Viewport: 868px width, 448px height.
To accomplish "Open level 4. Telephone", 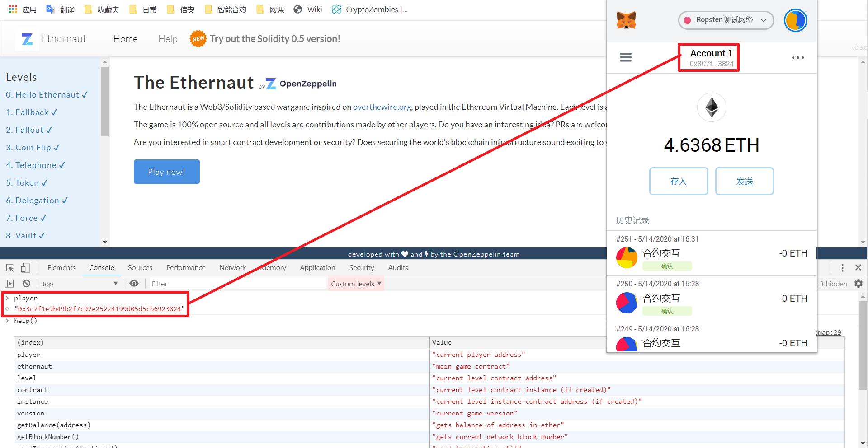I will click(x=35, y=165).
